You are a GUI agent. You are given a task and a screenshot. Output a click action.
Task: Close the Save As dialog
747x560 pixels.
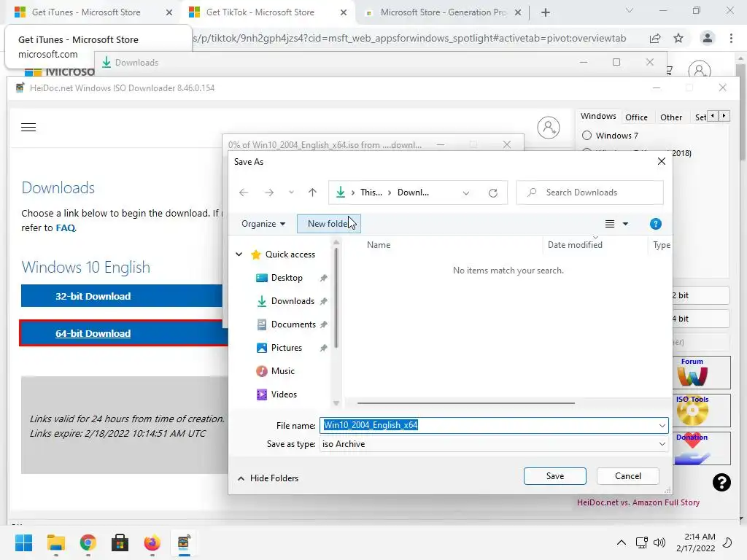pos(661,161)
